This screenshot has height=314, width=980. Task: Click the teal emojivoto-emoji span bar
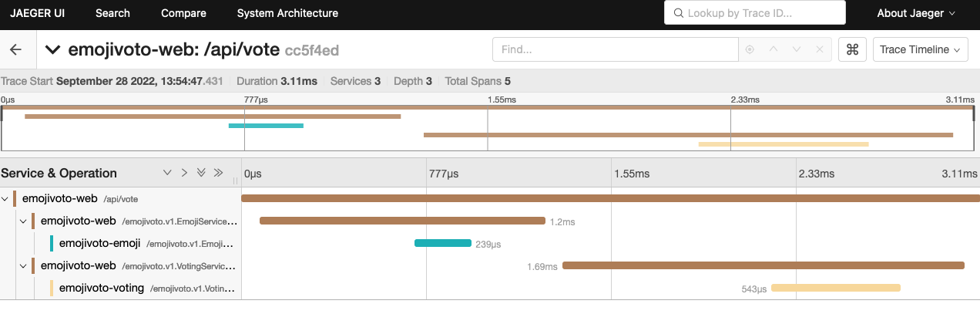pos(443,243)
